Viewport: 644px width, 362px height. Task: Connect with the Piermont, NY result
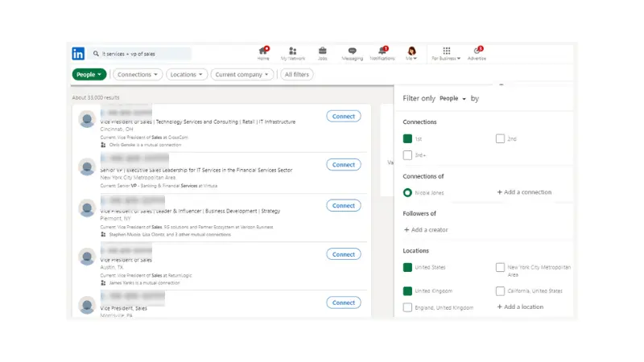coord(344,206)
